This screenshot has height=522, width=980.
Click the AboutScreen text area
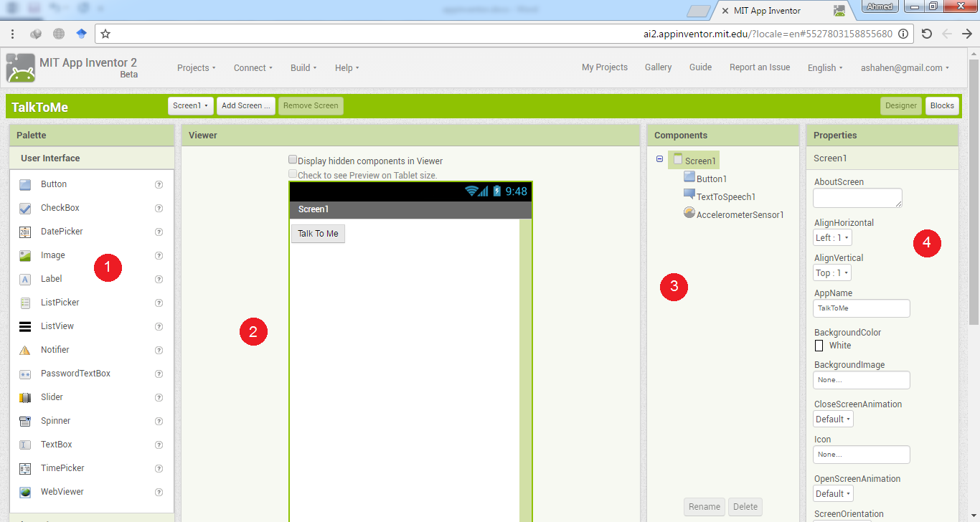pyautogui.click(x=858, y=198)
